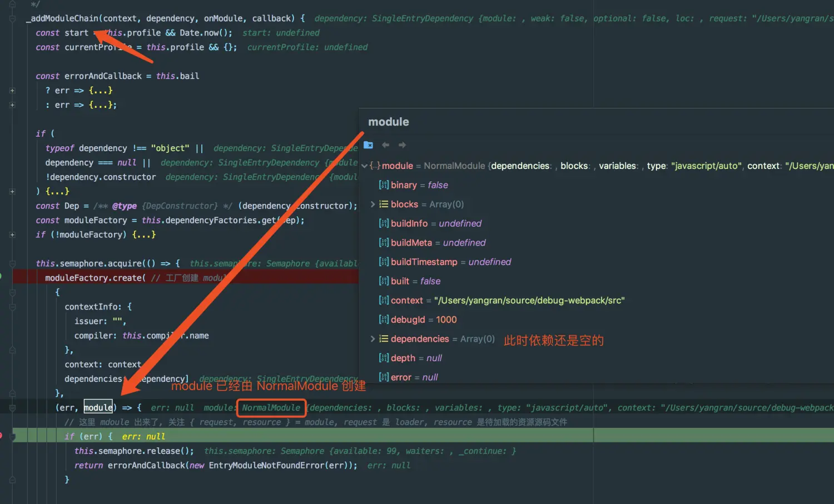Image resolution: width=834 pixels, height=504 pixels.
Task: Click the object icon beside module root
Action: [x=375, y=166]
